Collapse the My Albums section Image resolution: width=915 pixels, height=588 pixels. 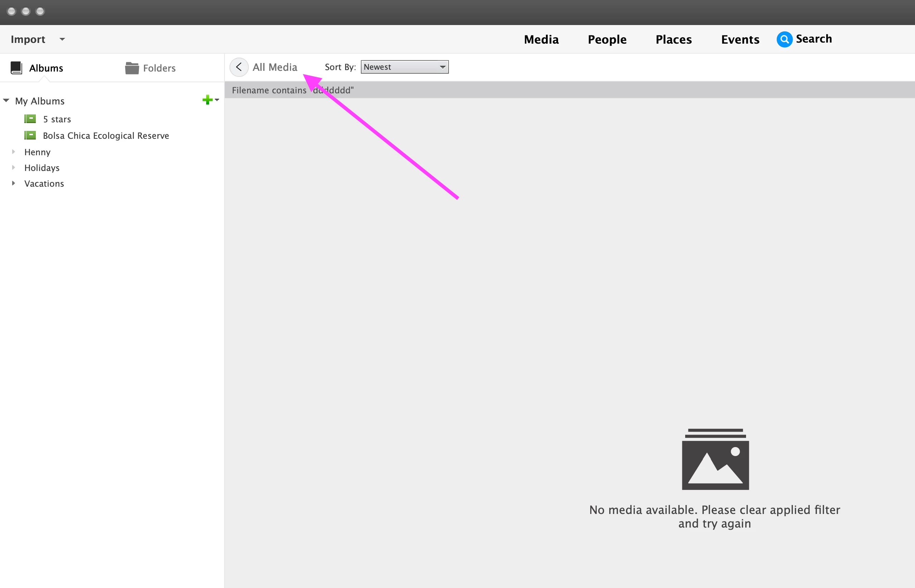(x=6, y=101)
